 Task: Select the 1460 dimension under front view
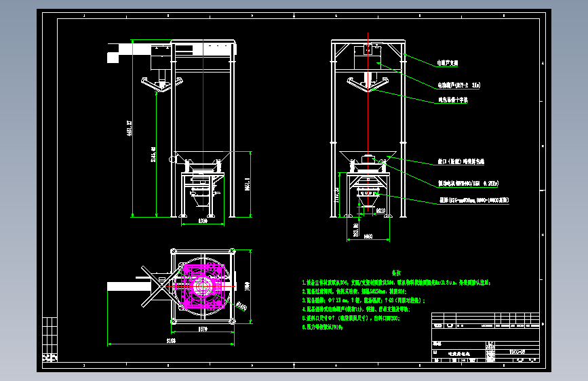point(368,236)
